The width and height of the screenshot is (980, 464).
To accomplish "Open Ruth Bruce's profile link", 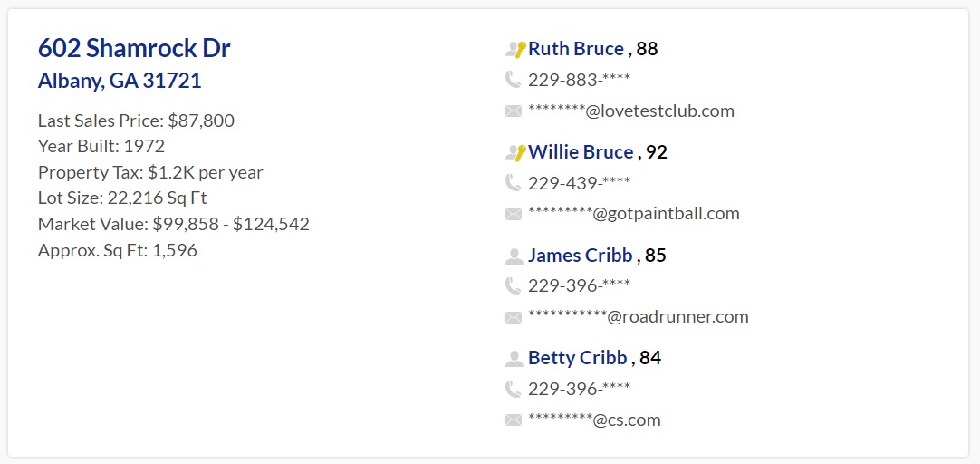I will tap(576, 49).
